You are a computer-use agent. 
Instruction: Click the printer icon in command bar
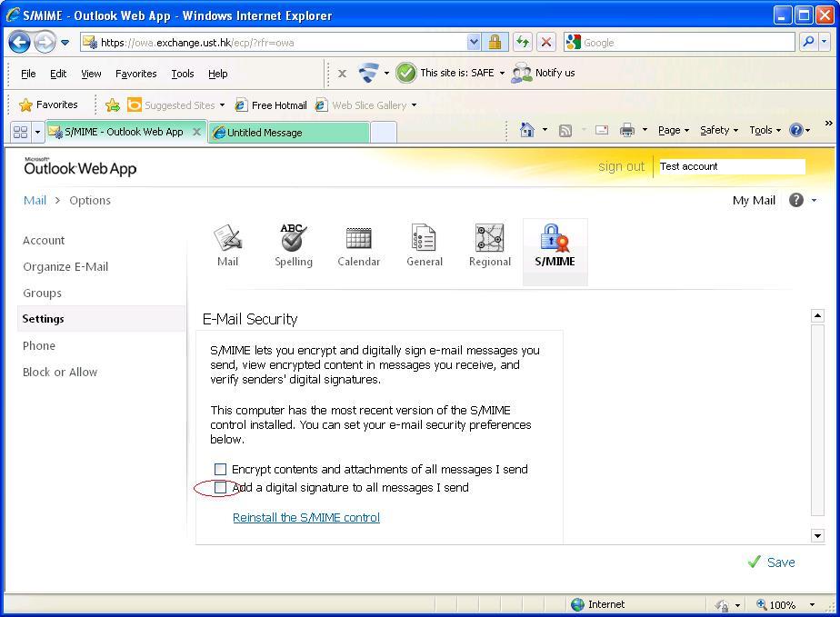(627, 130)
